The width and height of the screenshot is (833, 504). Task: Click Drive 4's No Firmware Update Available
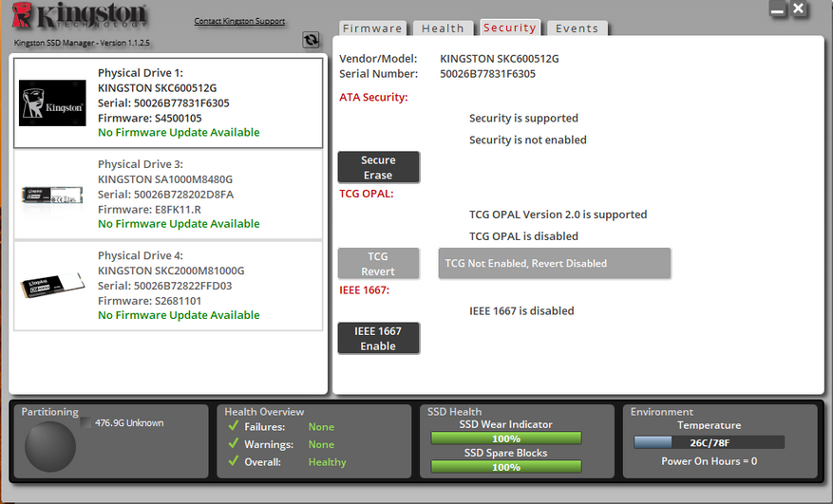coord(179,315)
